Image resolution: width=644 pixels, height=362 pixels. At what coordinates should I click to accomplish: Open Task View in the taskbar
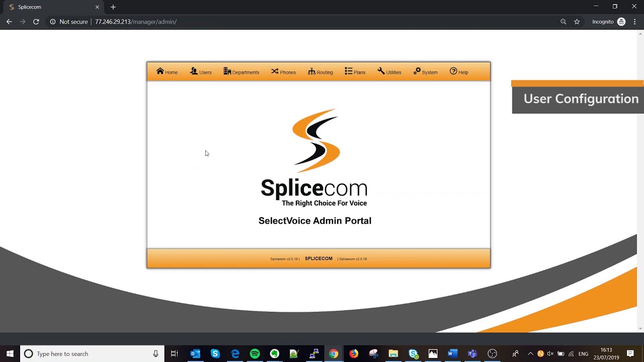tap(175, 353)
